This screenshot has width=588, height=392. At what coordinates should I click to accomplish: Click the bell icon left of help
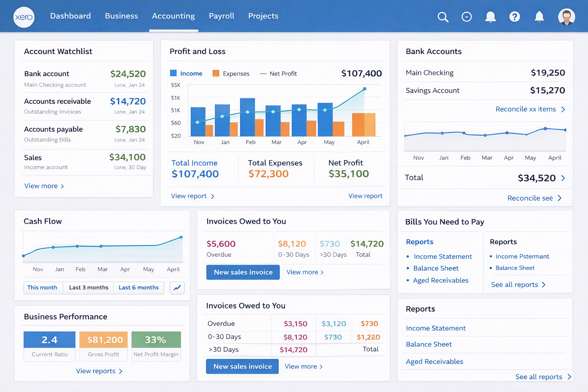(x=490, y=17)
